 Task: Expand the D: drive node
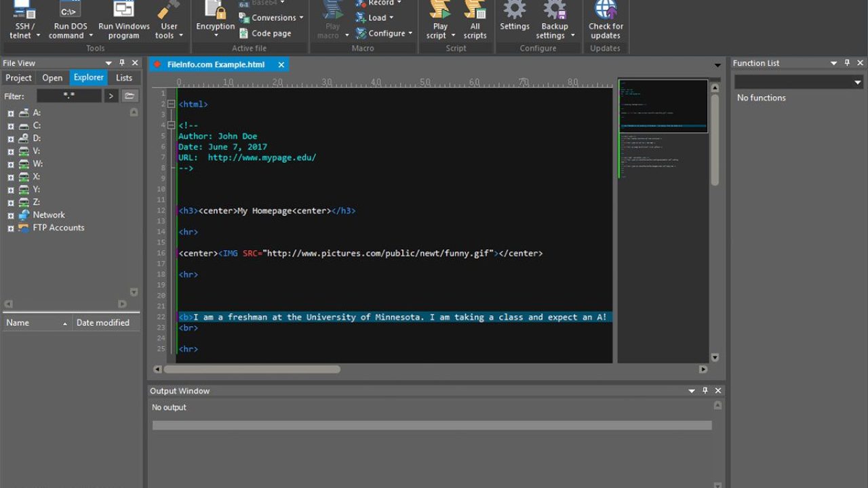click(11, 139)
